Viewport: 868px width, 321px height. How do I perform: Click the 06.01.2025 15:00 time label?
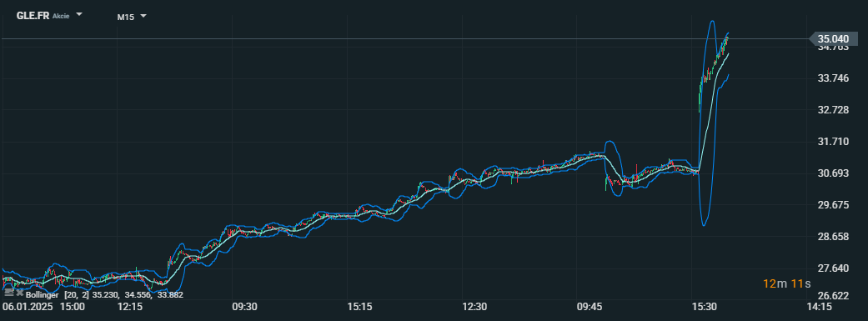coord(44,307)
